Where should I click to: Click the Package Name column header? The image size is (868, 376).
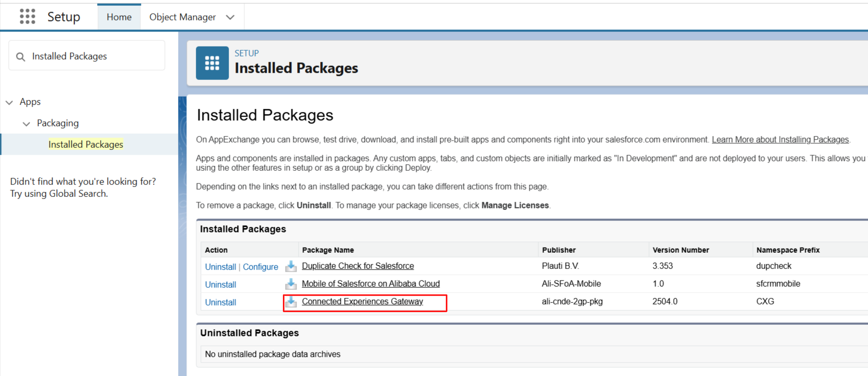point(328,250)
